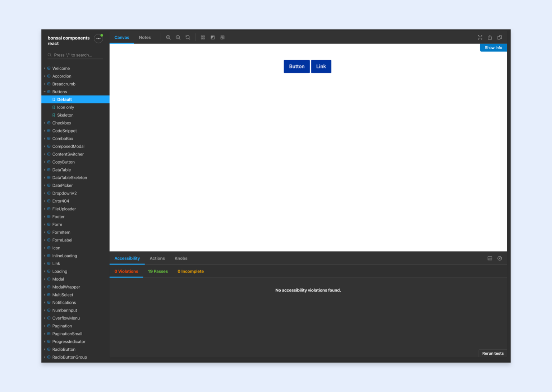Click the component icon beside Modal

point(49,279)
